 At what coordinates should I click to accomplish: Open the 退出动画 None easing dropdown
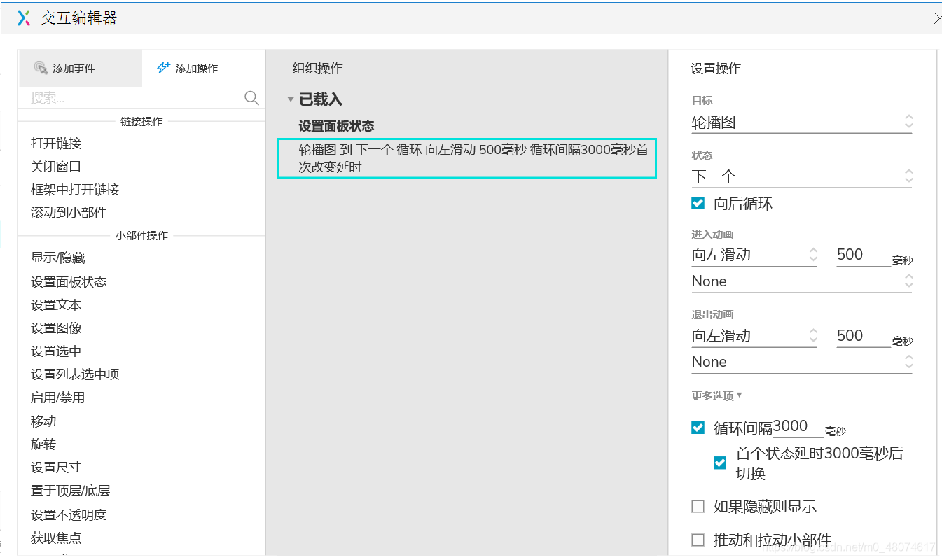(801, 362)
